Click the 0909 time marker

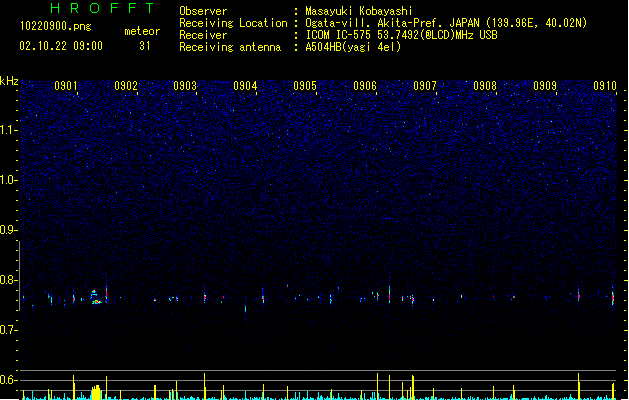[545, 86]
